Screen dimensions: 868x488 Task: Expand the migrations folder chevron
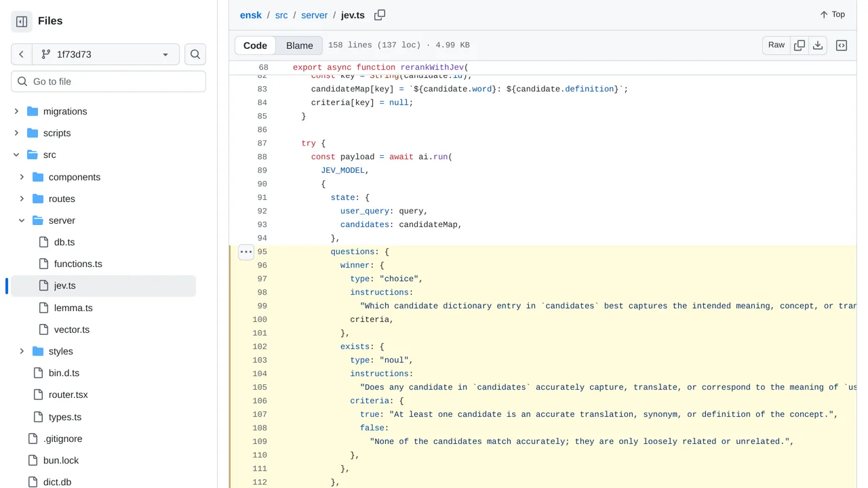pos(16,111)
